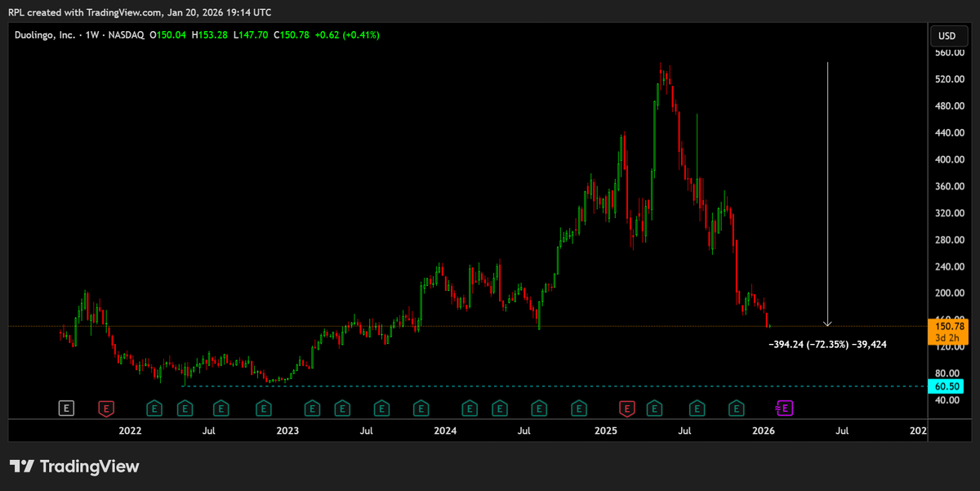Open the last green earnings marker before 2023
Viewport: 980px width, 491px height.
pos(263,407)
